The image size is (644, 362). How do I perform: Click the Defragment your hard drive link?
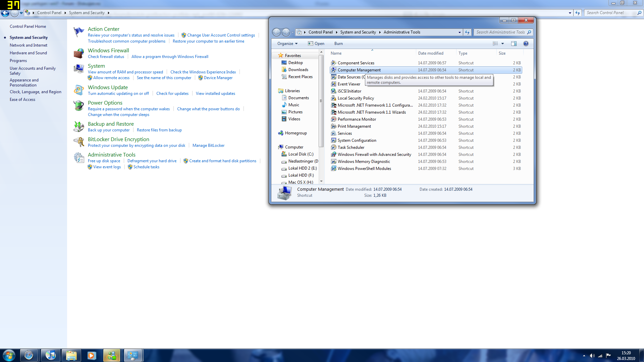pyautogui.click(x=152, y=161)
